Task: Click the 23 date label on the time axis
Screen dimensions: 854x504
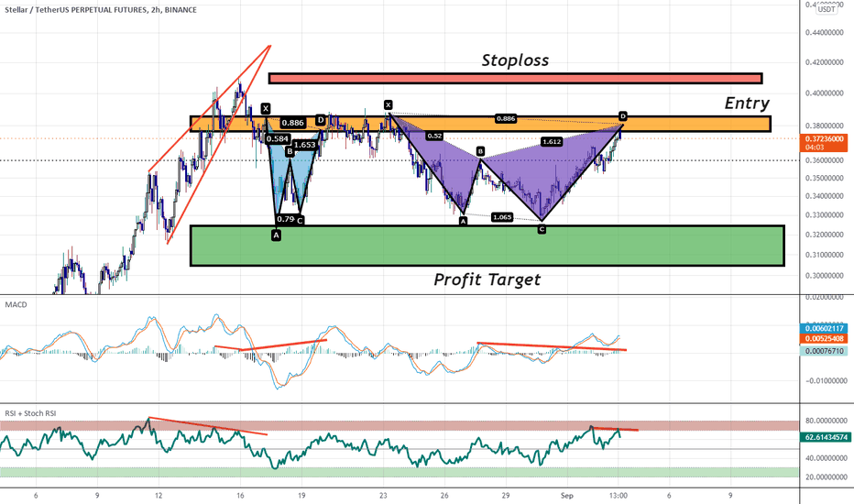Action: click(x=383, y=495)
